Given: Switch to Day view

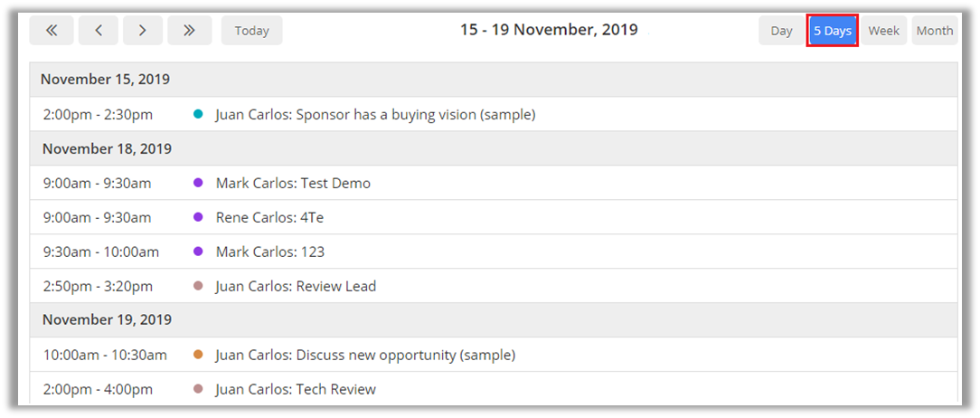Looking at the screenshot, I should (781, 31).
